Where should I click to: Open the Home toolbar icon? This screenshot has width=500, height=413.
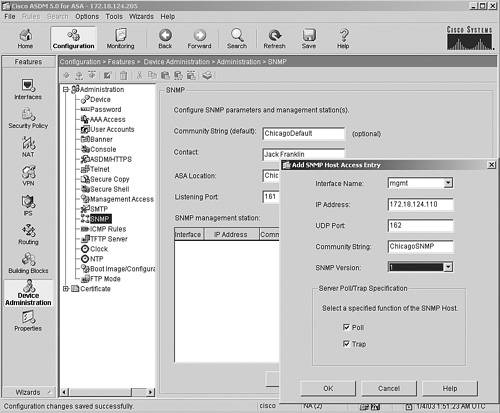tap(25, 38)
